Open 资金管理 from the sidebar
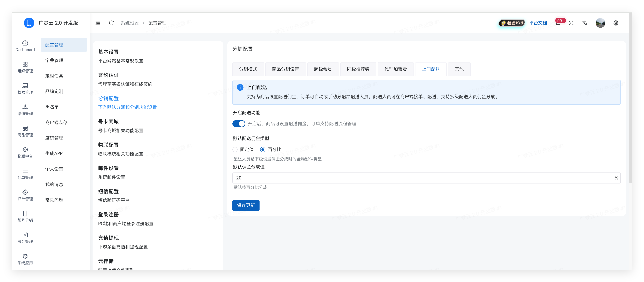The image size is (644, 282). 25,238
